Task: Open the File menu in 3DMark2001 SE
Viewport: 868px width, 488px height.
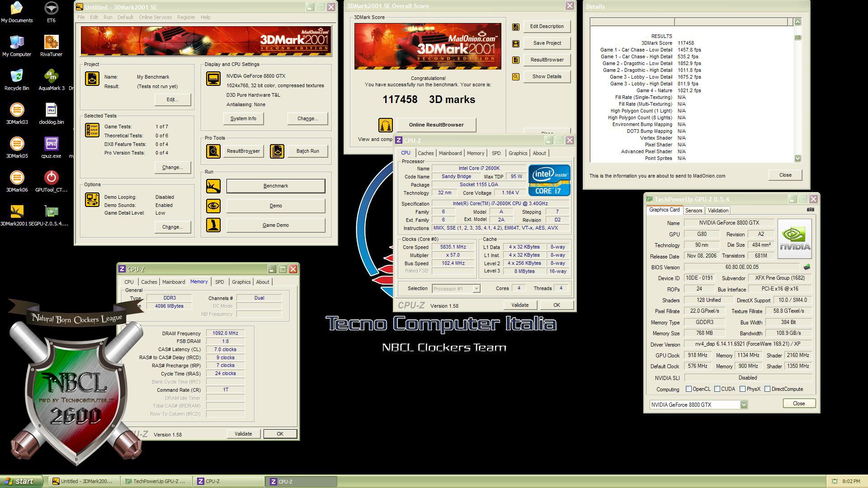Action: [x=81, y=17]
